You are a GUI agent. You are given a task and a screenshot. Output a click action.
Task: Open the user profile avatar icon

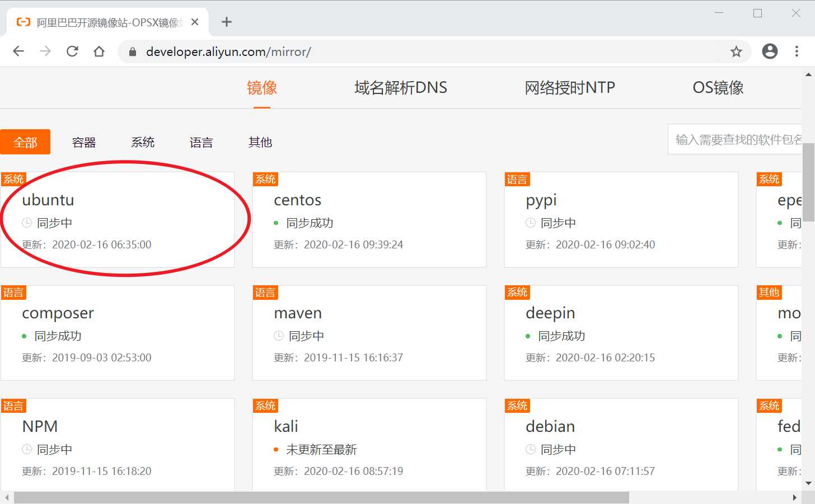[x=770, y=51]
